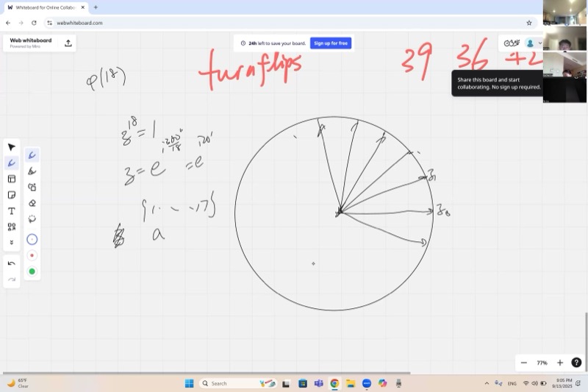Screen dimensions: 588x392
Task: Open the templates/frame tool
Action: pyautogui.click(x=12, y=179)
